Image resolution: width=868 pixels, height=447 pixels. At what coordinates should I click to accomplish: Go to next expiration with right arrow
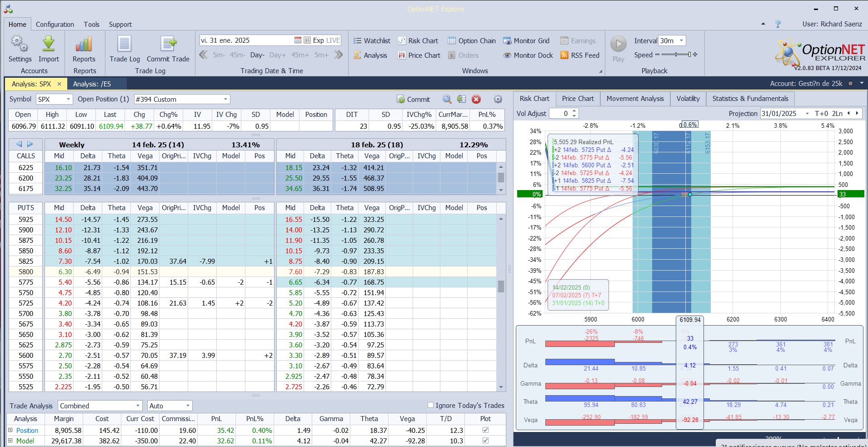click(30, 144)
